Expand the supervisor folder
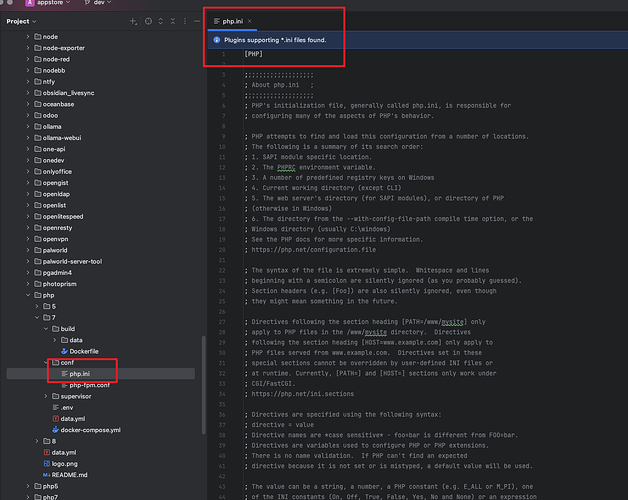 point(46,396)
